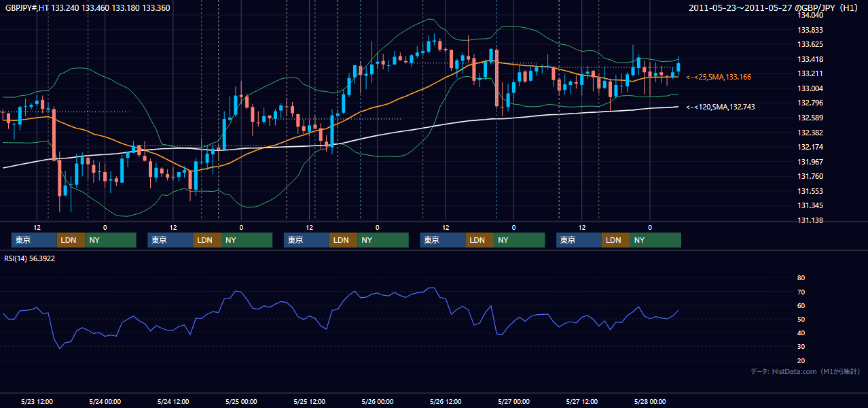Click the 131.553 price axis value
Viewport: 868px width, 408px height.
811,191
